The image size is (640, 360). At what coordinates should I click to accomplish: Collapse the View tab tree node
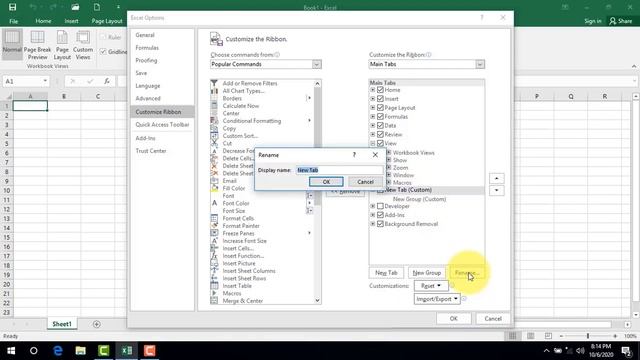(x=373, y=143)
